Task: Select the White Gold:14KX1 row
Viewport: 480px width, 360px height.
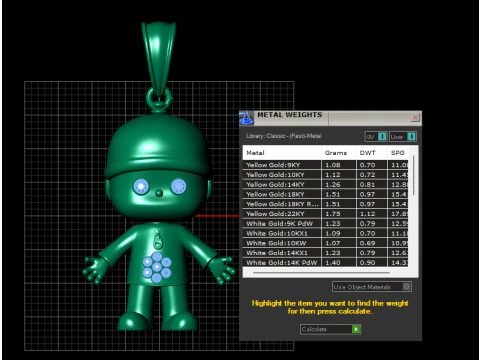Action: tap(325, 253)
